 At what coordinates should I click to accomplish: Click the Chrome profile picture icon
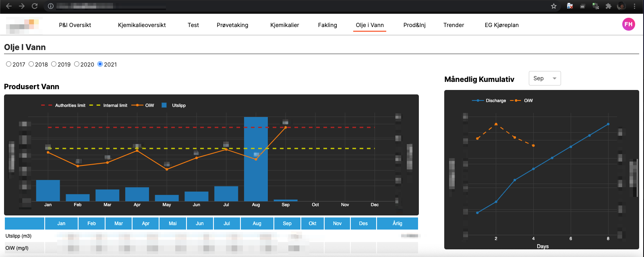coord(621,6)
